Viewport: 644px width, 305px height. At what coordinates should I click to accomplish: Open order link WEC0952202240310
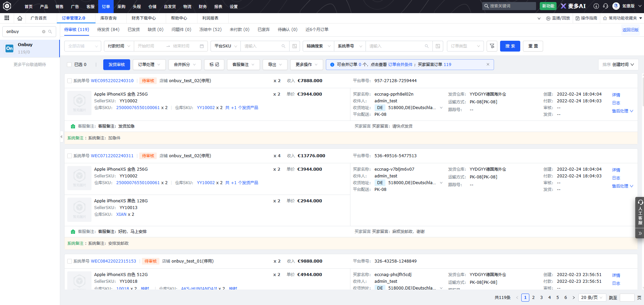[112, 81]
